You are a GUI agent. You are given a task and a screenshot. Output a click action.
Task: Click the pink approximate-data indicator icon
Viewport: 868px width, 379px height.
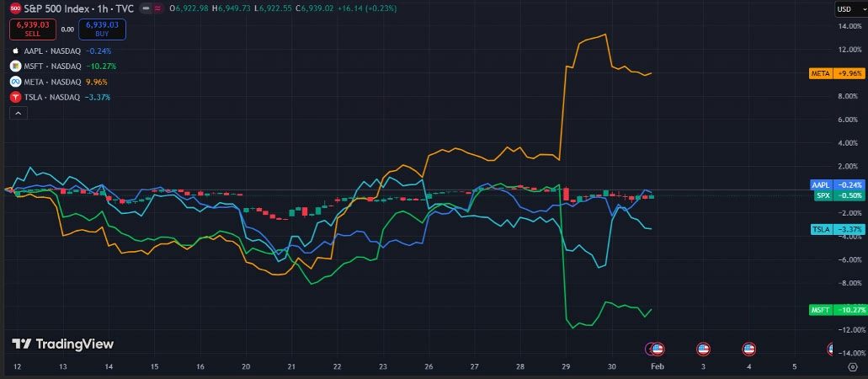coord(156,9)
